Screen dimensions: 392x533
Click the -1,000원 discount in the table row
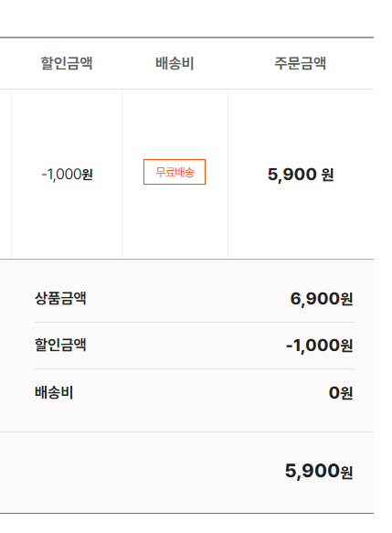[67, 175]
